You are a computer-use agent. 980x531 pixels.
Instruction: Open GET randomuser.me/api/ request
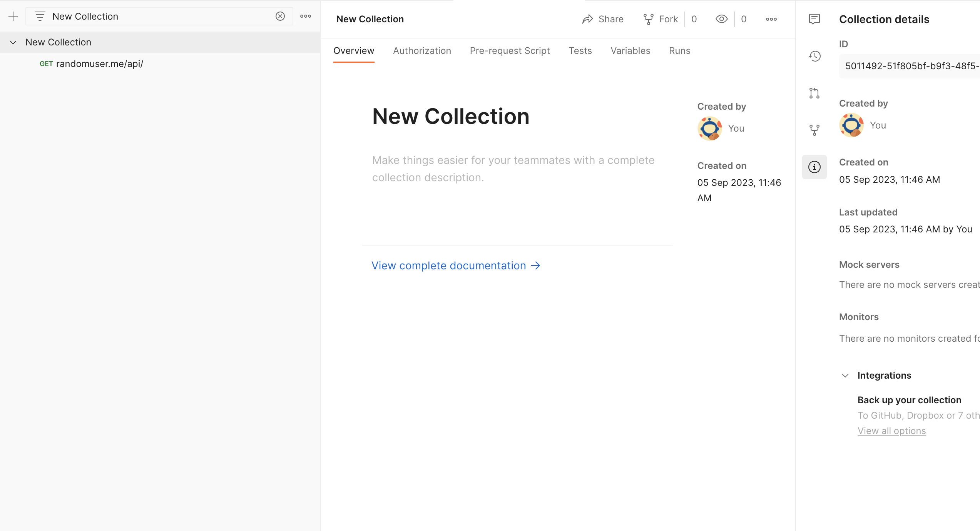pyautogui.click(x=99, y=64)
